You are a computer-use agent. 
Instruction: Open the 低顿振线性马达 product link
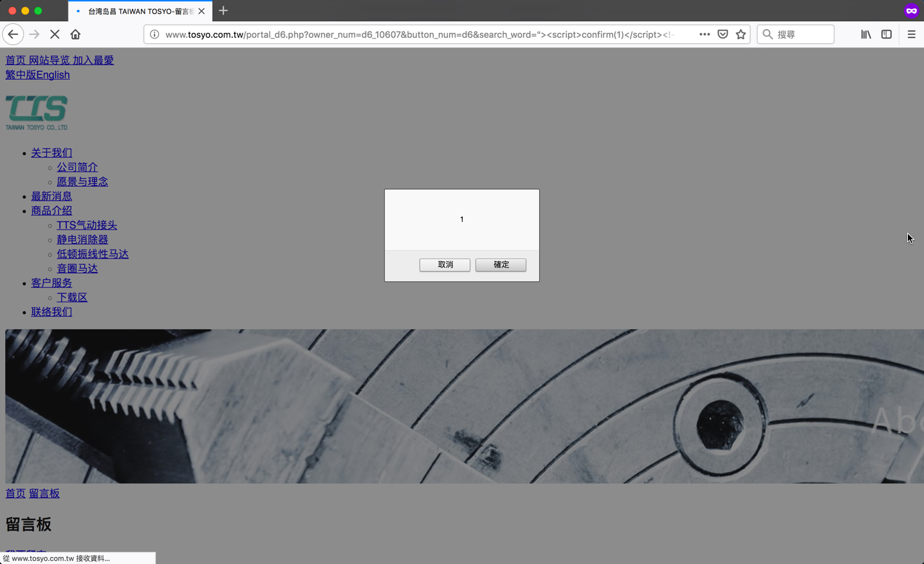click(93, 254)
